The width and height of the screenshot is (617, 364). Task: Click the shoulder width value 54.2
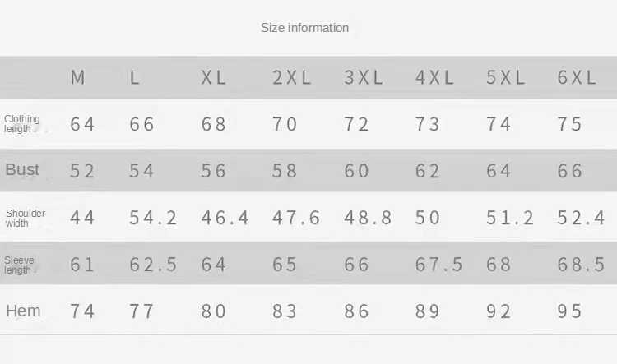coord(153,218)
